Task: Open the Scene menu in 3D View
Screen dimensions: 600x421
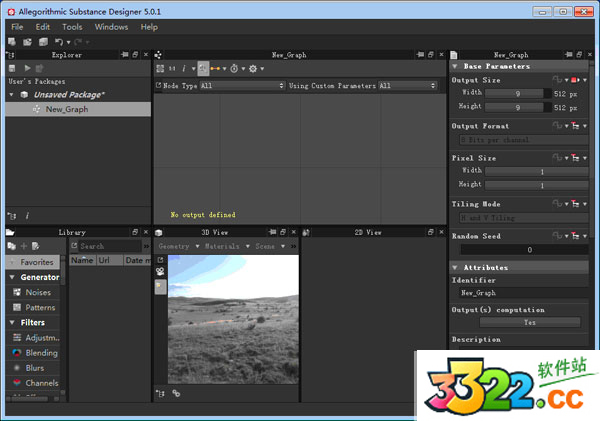Action: [x=270, y=246]
